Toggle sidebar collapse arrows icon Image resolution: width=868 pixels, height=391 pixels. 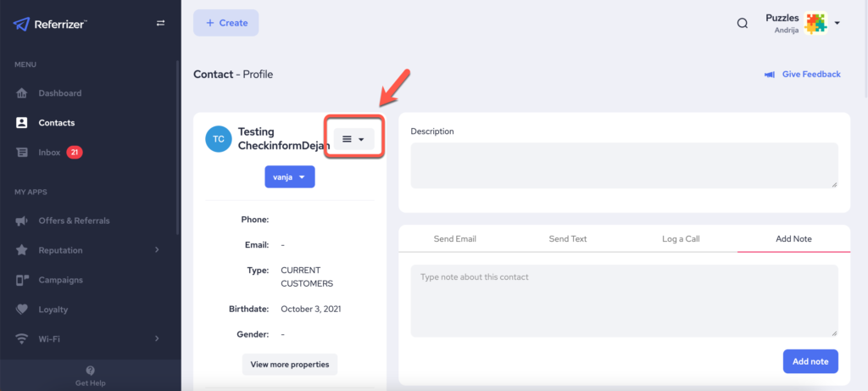pos(160,23)
